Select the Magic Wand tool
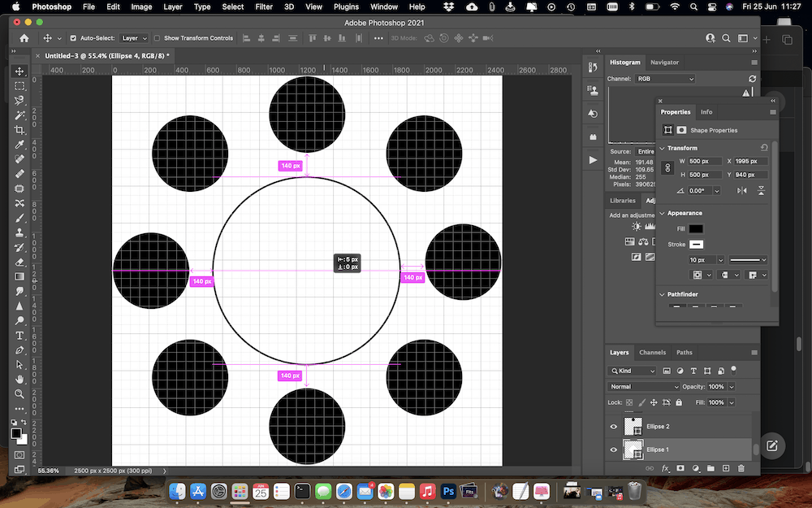 click(x=19, y=115)
